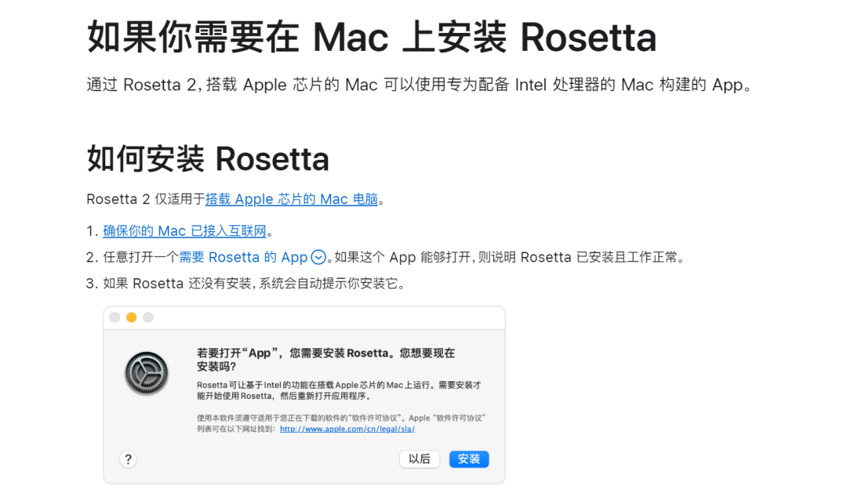Click the 如果你需要在 Mac 上安装 Rosetta page title
The image size is (847, 504).
tap(371, 37)
